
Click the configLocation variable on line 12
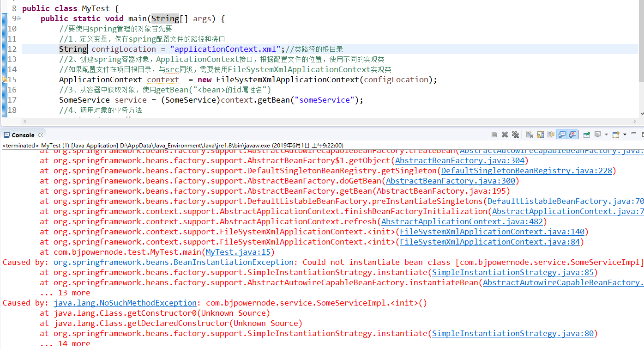pyautogui.click(x=124, y=49)
